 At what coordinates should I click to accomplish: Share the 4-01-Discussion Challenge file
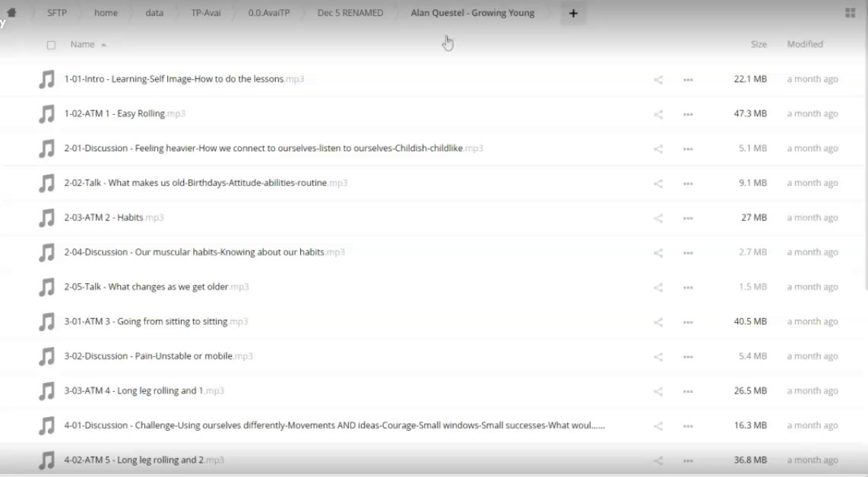[x=657, y=426]
